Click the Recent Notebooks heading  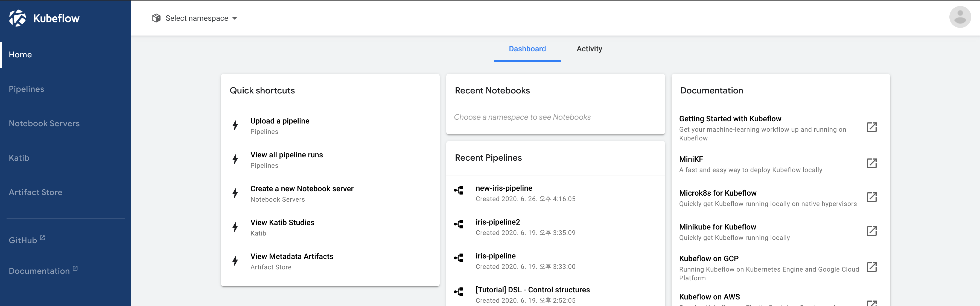click(492, 90)
